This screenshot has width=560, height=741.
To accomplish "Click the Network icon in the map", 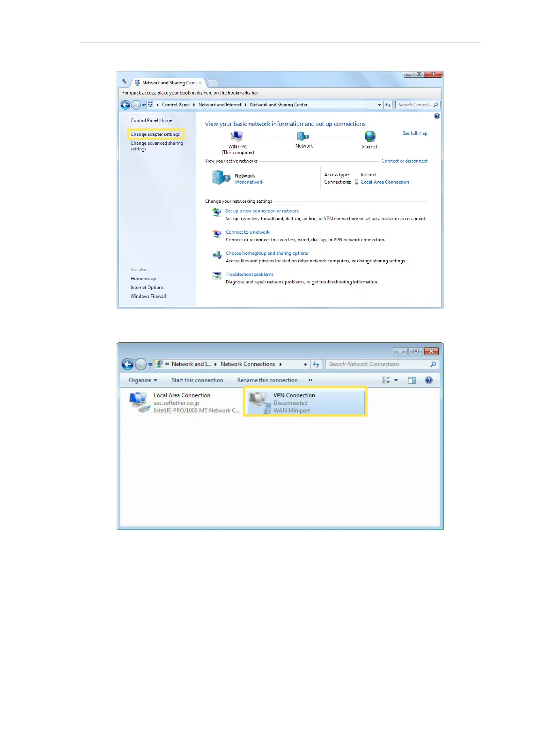I will [x=303, y=136].
